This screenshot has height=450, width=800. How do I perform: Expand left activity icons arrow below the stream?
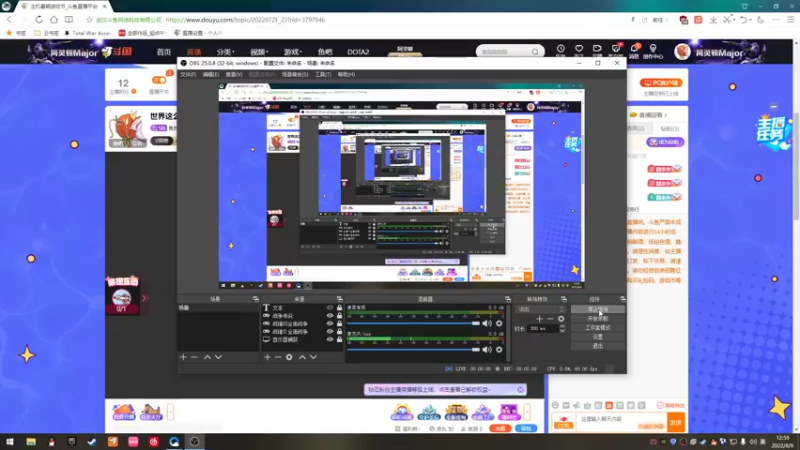[170, 412]
